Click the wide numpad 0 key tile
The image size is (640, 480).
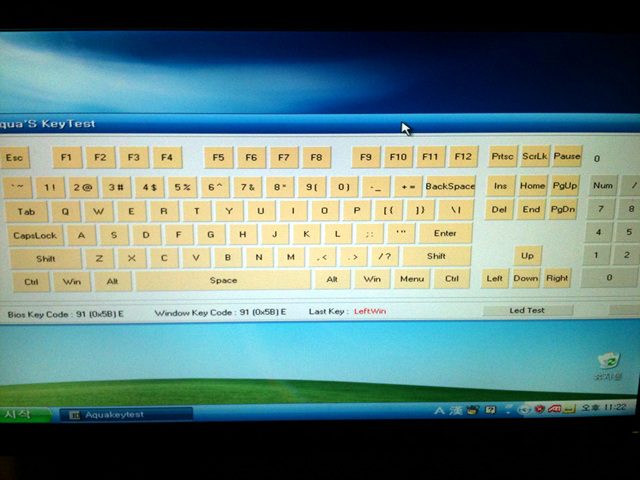[x=609, y=278]
